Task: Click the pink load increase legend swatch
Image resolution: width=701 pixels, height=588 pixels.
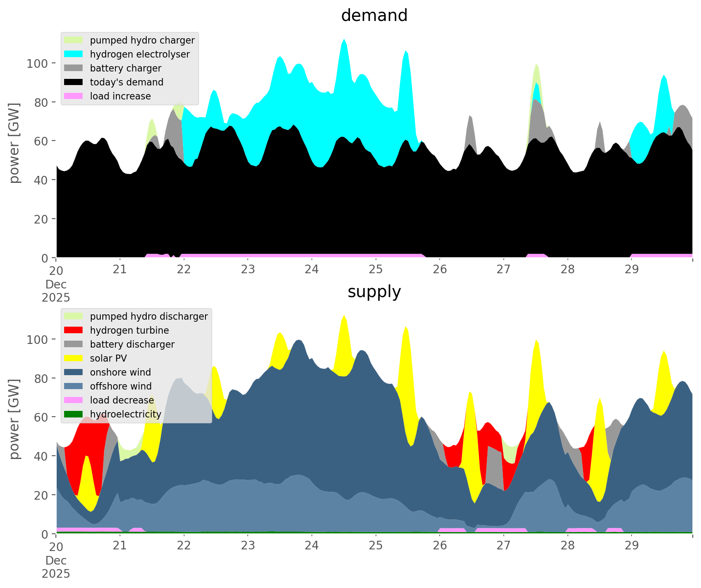Action: tap(74, 96)
